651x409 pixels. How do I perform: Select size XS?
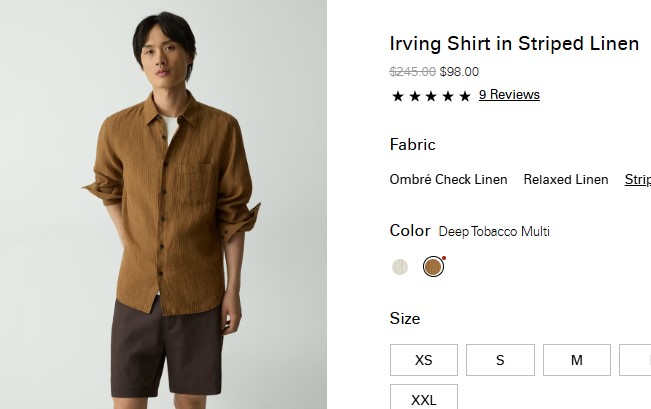423,360
